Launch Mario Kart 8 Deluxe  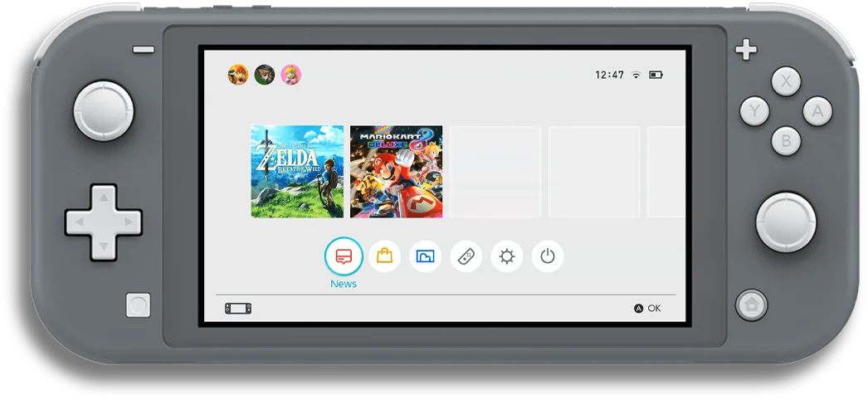pos(396,172)
